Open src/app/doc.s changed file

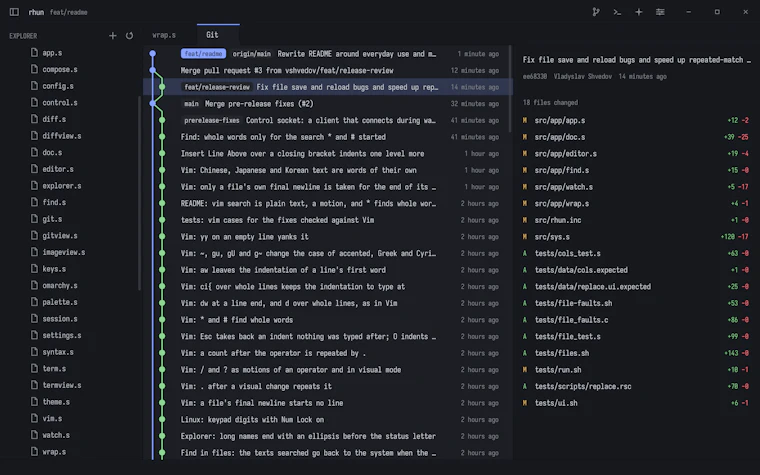(636, 137)
